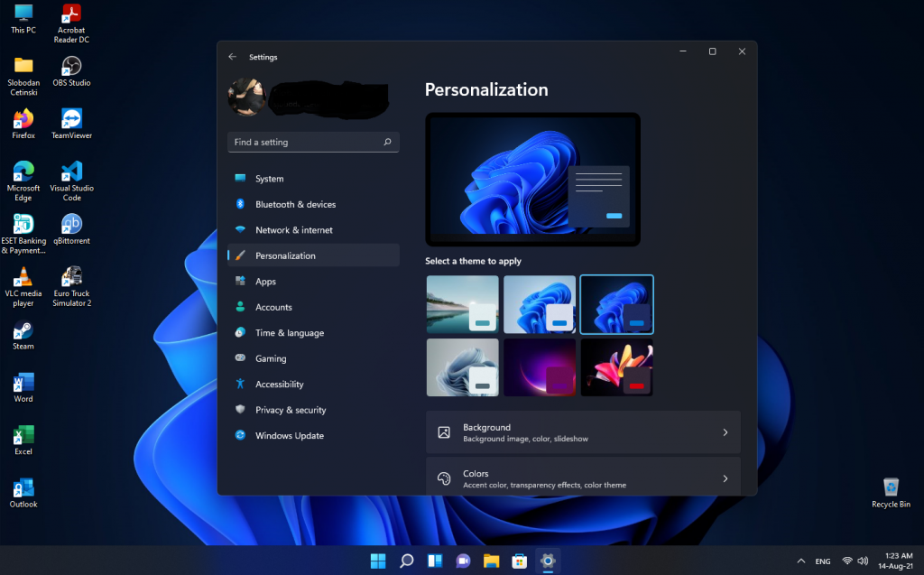Open Windows Update from the sidebar
The image size is (924, 575).
[289, 436]
